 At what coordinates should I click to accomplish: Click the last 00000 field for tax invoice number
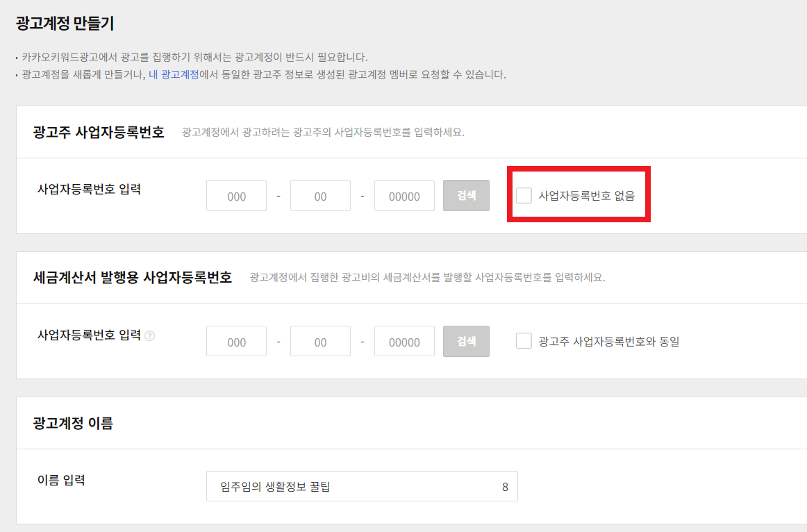pos(404,341)
